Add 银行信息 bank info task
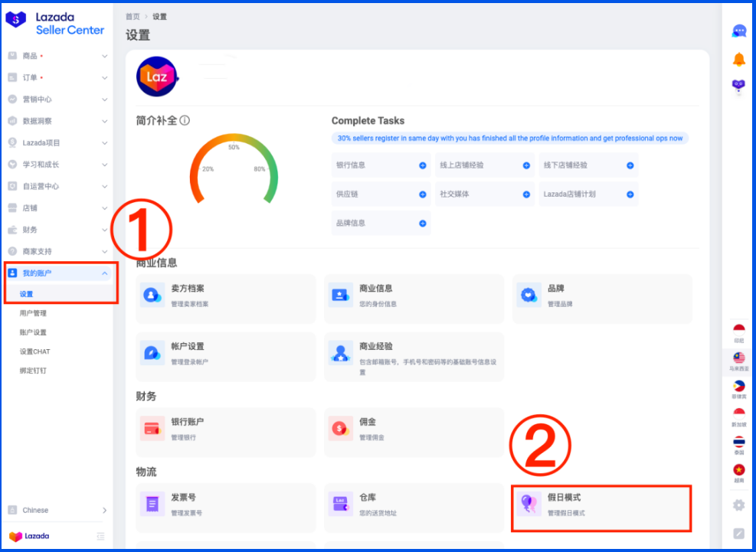Image resolution: width=756 pixels, height=552 pixels. 422,165
